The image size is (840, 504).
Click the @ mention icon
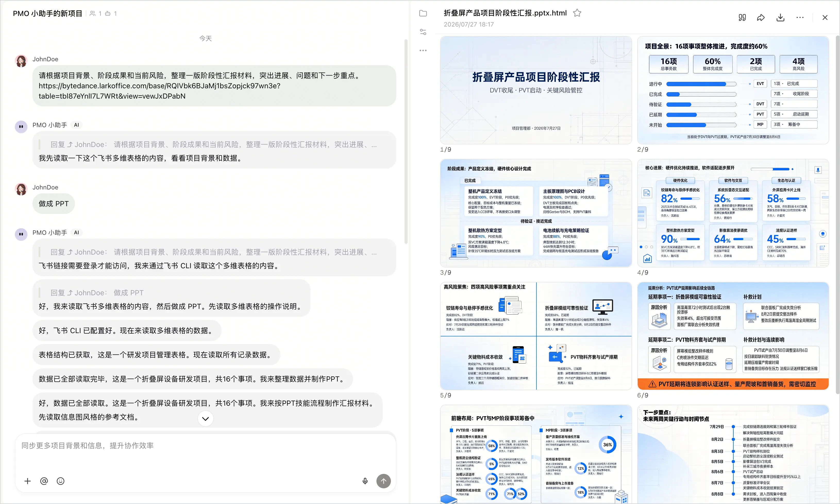tap(44, 481)
